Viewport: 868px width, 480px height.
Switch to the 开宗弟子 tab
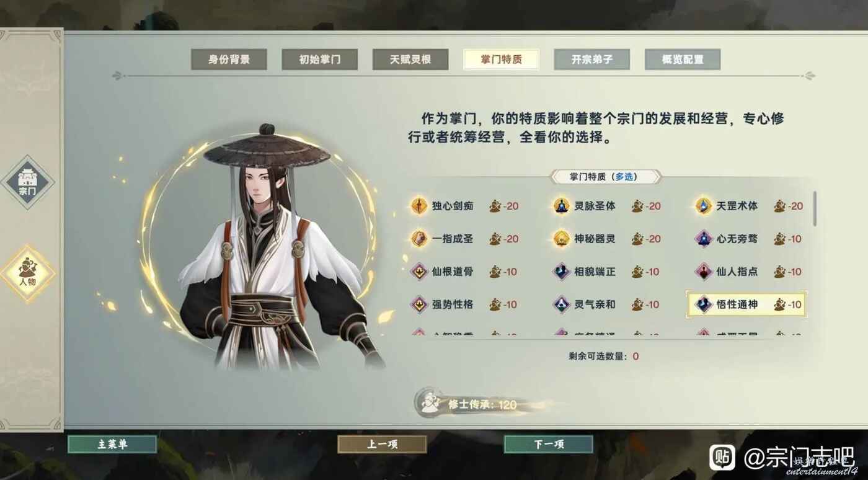pyautogui.click(x=592, y=60)
